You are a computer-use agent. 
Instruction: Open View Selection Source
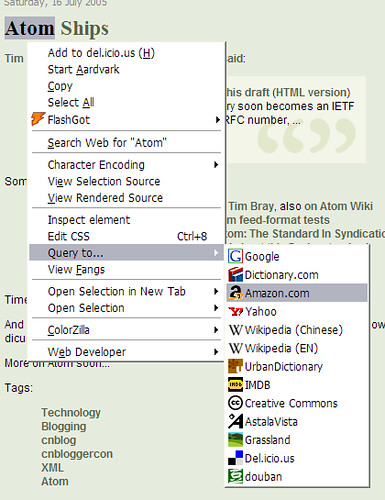tap(126, 181)
